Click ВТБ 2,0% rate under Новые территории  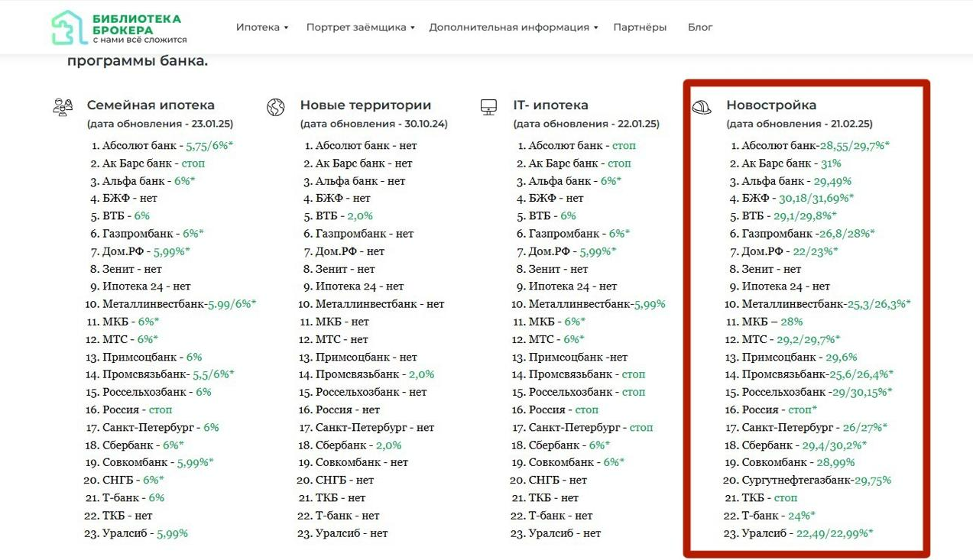(360, 216)
